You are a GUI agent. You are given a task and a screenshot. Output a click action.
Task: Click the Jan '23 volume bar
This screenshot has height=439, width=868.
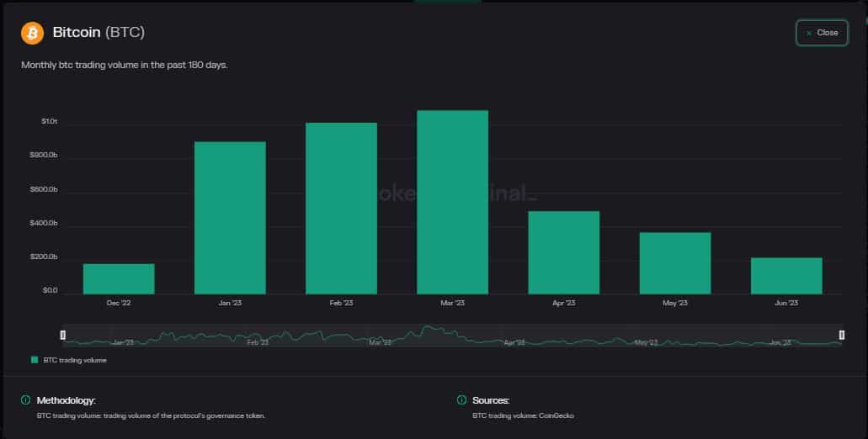click(231, 218)
